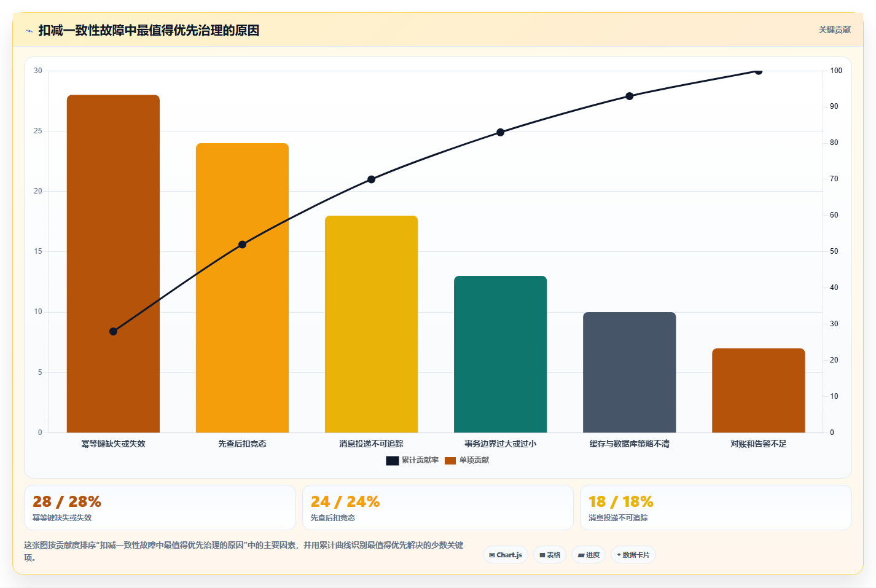Image resolution: width=876 pixels, height=588 pixels.
Task: Click the Chart.js tag chip
Action: click(505, 555)
